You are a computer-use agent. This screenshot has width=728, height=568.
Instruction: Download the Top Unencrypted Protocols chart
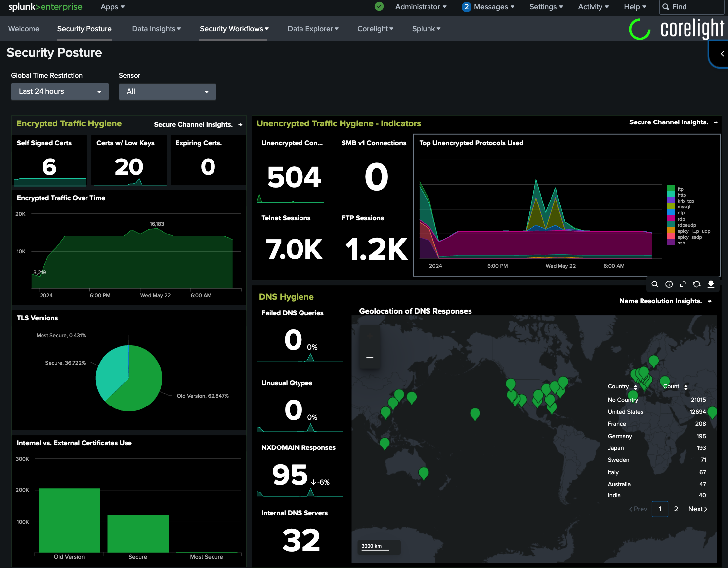[711, 284]
